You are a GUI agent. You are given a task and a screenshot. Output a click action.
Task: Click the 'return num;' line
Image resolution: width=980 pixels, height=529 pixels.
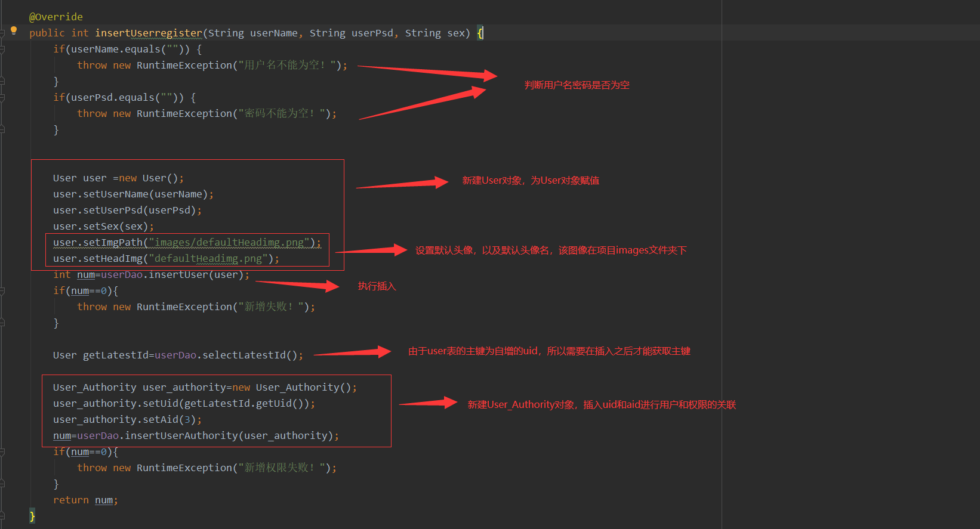[x=85, y=500]
